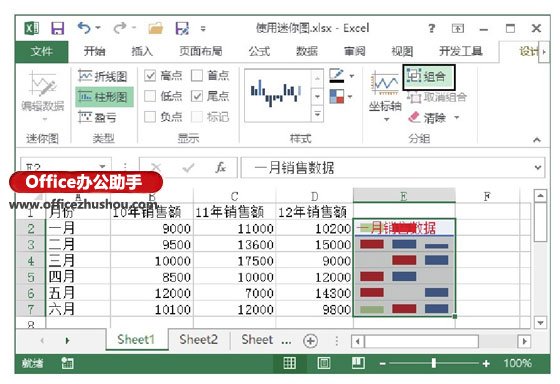This screenshot has height=384, width=560.
Task: Open Insert Function fx dialog
Action: (x=221, y=167)
